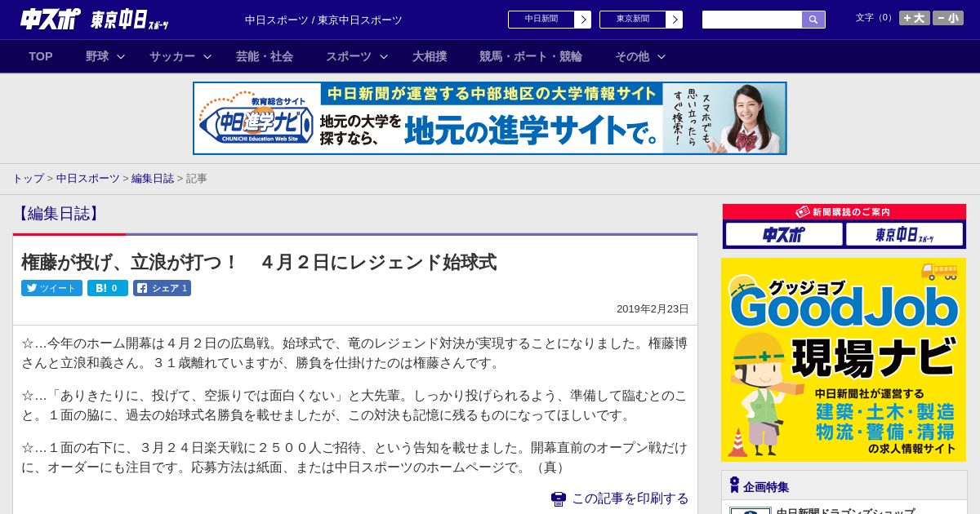
Task: Go to 中日スポーツ breadcrumb link
Action: (x=88, y=178)
